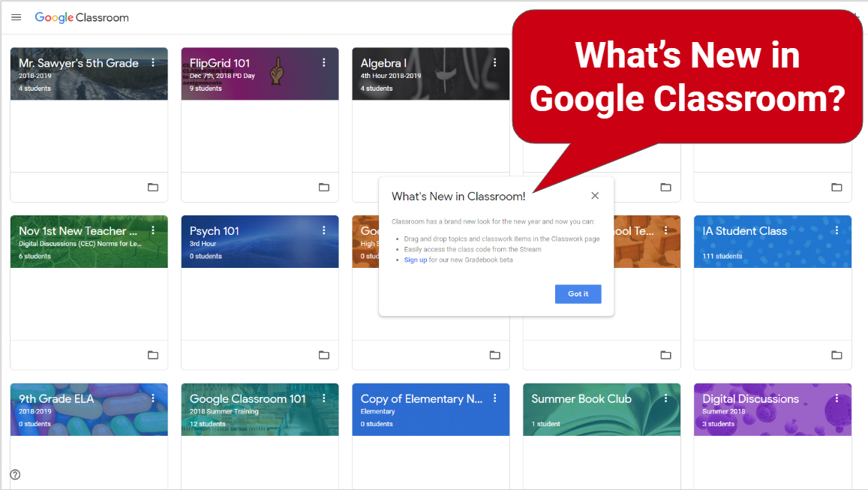Open the Nov 1st New Teacher class
Image resolution: width=868 pixels, height=490 pixels.
click(78, 231)
